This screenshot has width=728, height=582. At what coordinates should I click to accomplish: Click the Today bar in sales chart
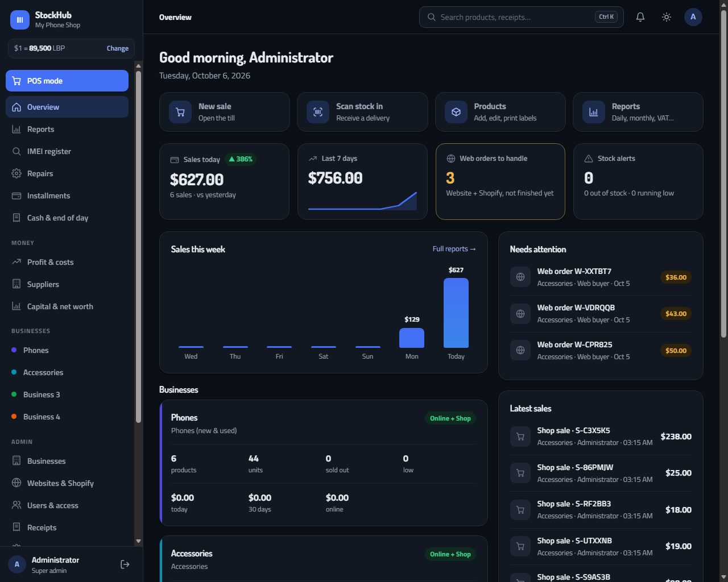pyautogui.click(x=456, y=313)
